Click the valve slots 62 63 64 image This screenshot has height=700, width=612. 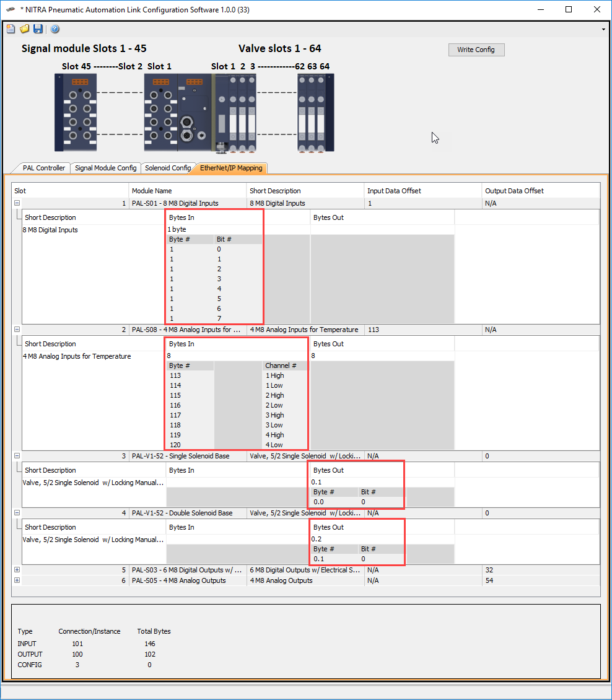coord(315,113)
